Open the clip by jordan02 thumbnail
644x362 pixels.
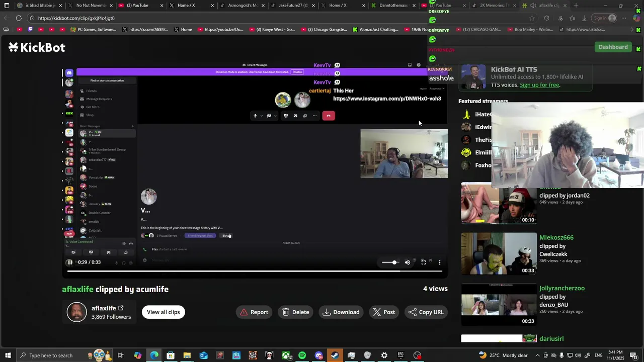click(499, 203)
